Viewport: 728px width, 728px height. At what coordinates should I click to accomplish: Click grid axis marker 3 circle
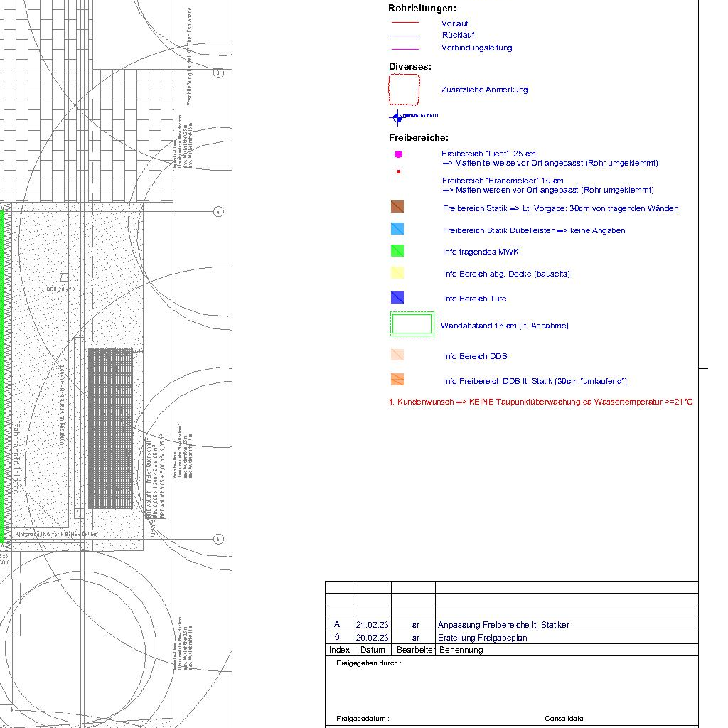pos(218,73)
